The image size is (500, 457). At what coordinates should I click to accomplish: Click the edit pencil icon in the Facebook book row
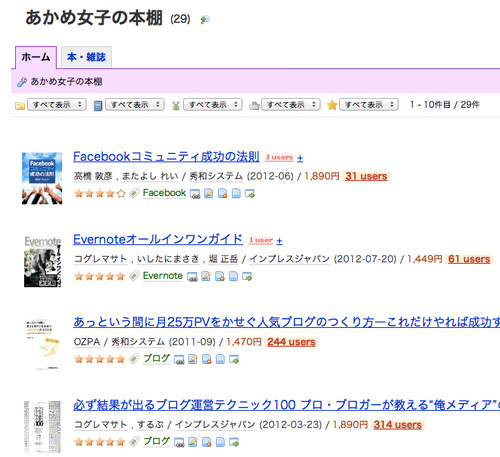[209, 193]
